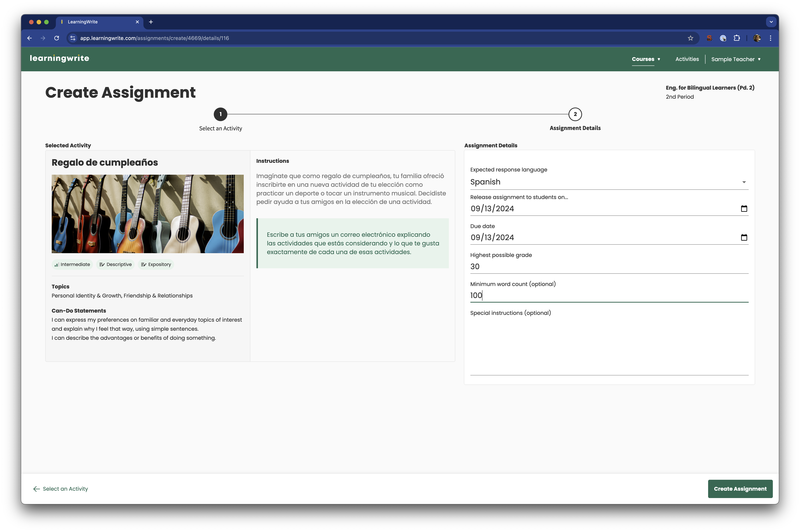This screenshot has height=532, width=800.
Task: Click the Create Assignment button
Action: click(740, 489)
